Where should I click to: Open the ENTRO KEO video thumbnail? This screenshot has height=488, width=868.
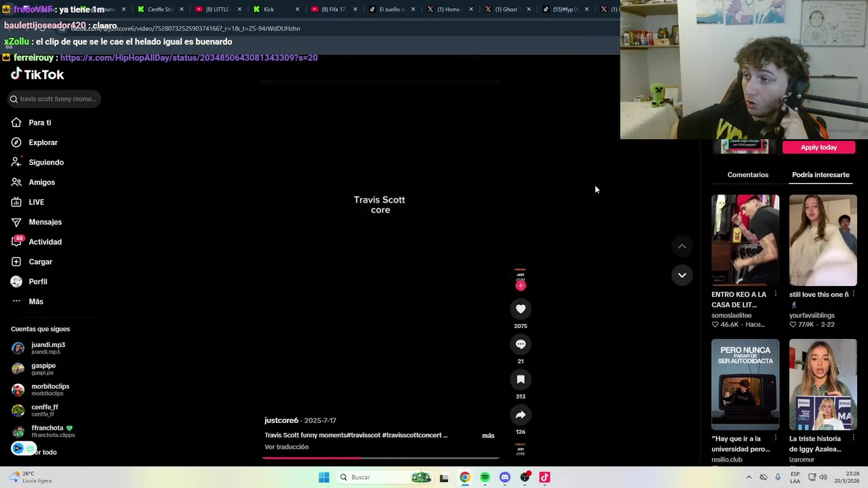tap(745, 240)
